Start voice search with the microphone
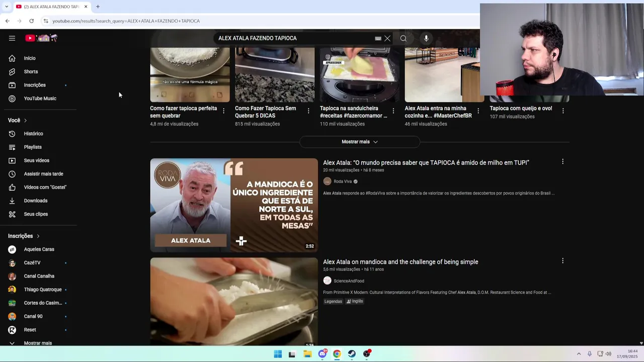This screenshot has height=362, width=644. (x=426, y=38)
